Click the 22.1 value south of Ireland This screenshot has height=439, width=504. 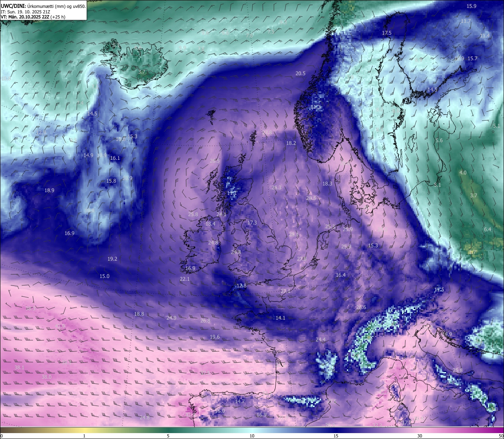click(185, 279)
